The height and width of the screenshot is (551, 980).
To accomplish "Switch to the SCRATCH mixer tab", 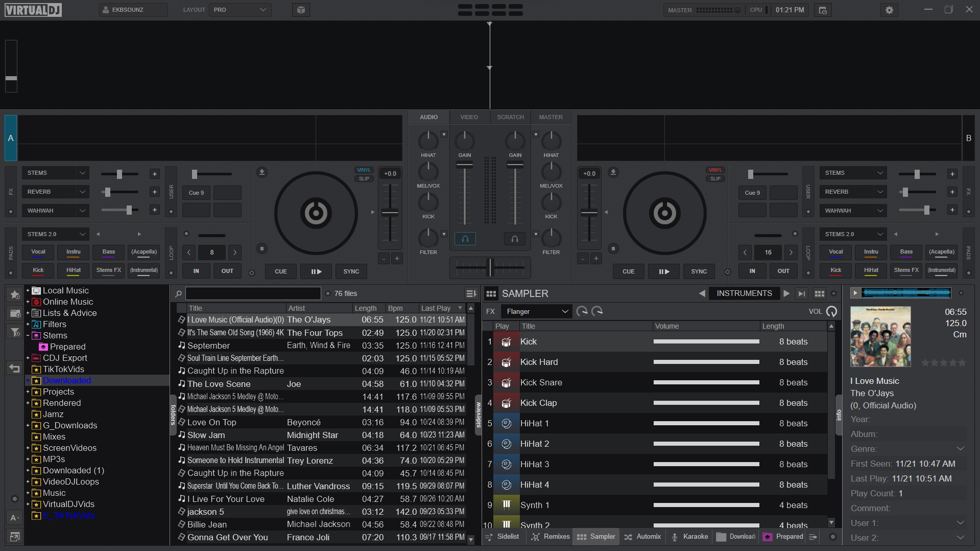I will [x=510, y=117].
